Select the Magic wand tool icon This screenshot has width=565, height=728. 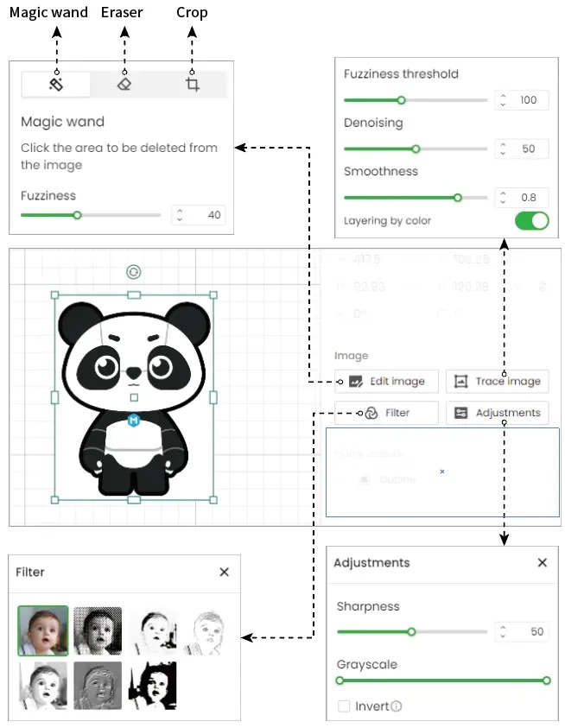pyautogui.click(x=56, y=85)
